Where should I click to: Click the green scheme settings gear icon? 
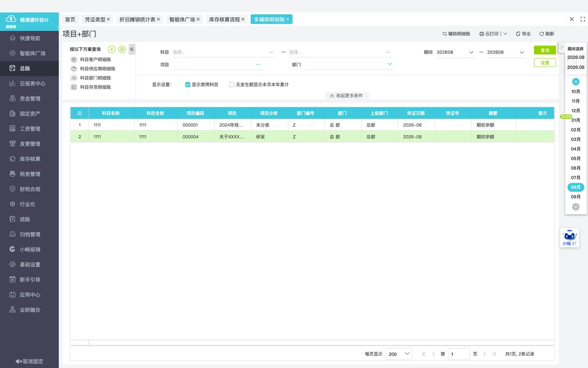(x=122, y=49)
